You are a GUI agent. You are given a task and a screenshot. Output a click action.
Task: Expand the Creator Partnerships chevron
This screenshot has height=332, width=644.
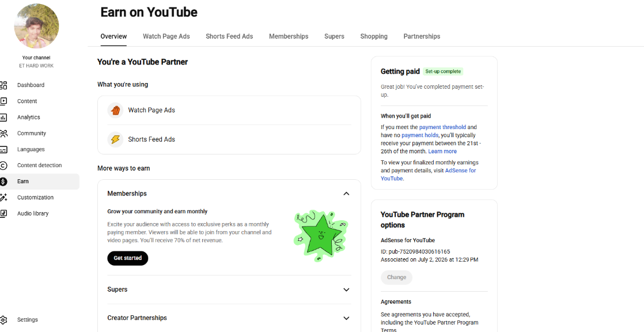click(346, 318)
